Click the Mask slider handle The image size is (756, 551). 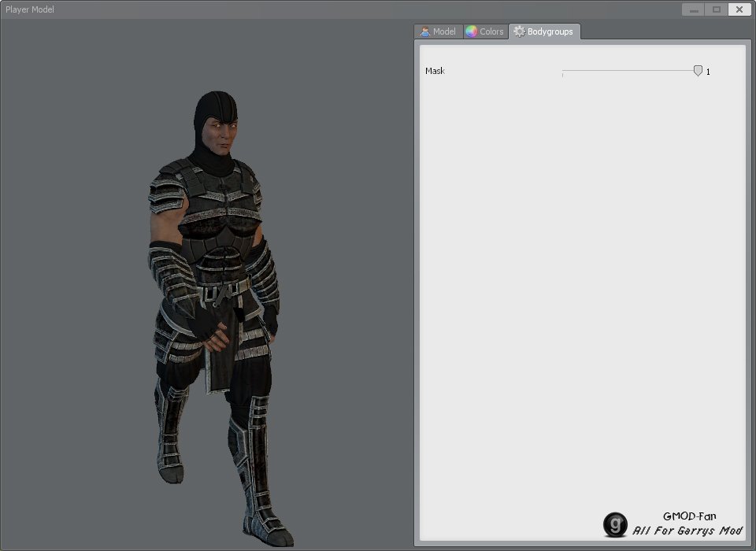698,71
